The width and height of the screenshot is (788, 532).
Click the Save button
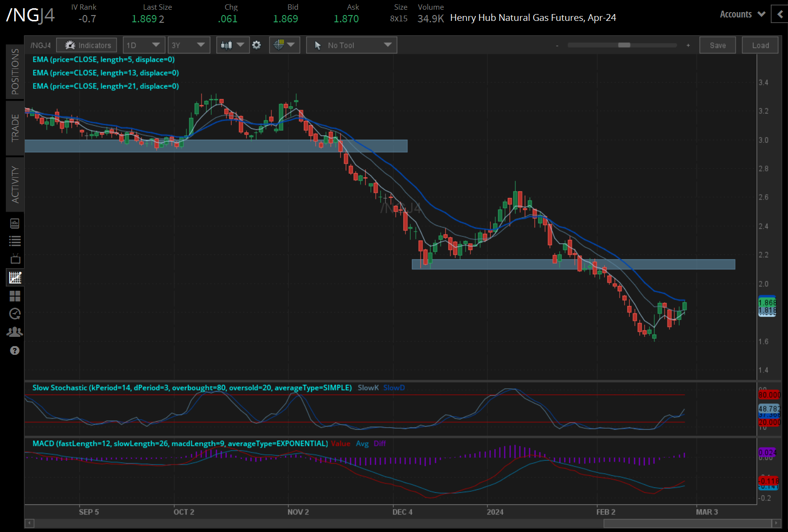(x=717, y=45)
